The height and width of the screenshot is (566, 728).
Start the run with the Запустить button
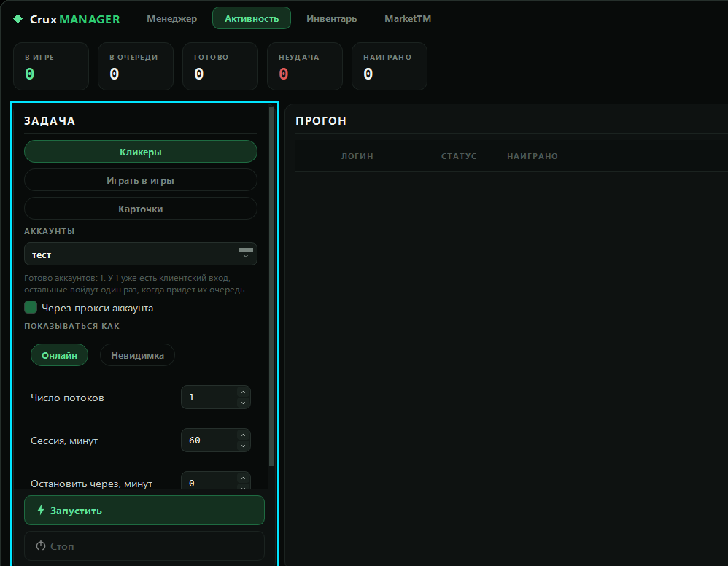pos(144,511)
